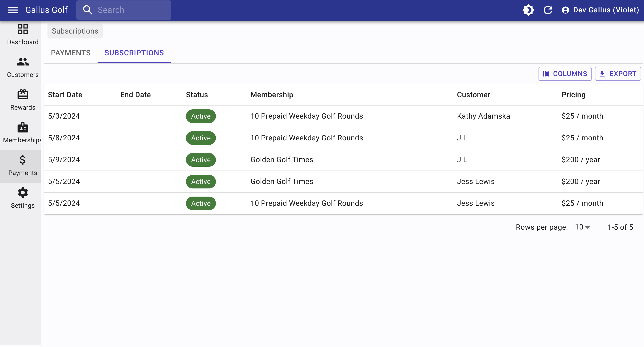Click J L customer in 5/9/2024 row
Image resolution: width=644 pixels, height=347 pixels.
462,160
